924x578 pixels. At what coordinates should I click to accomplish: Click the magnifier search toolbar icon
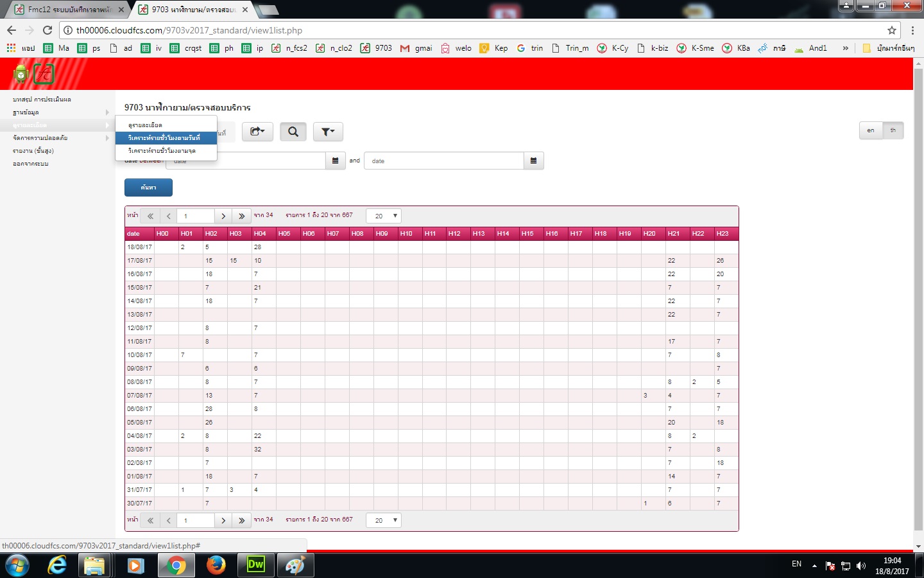click(293, 132)
